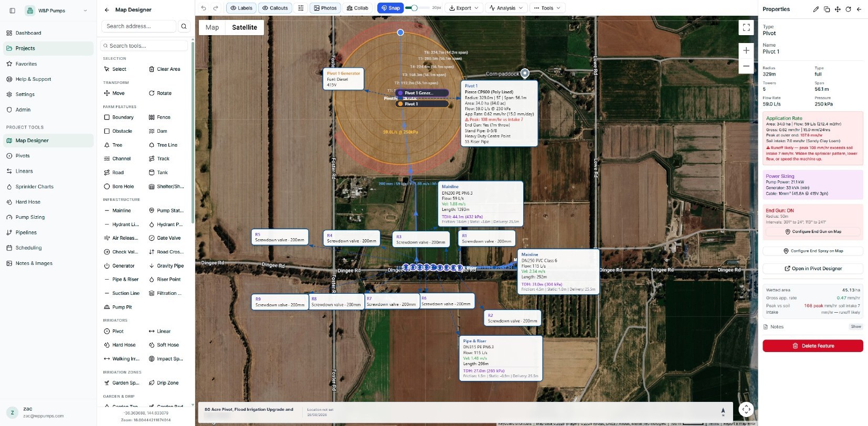Expand the W&P Pumps workspace switcher
The width and height of the screenshot is (868, 426).
coord(57,10)
